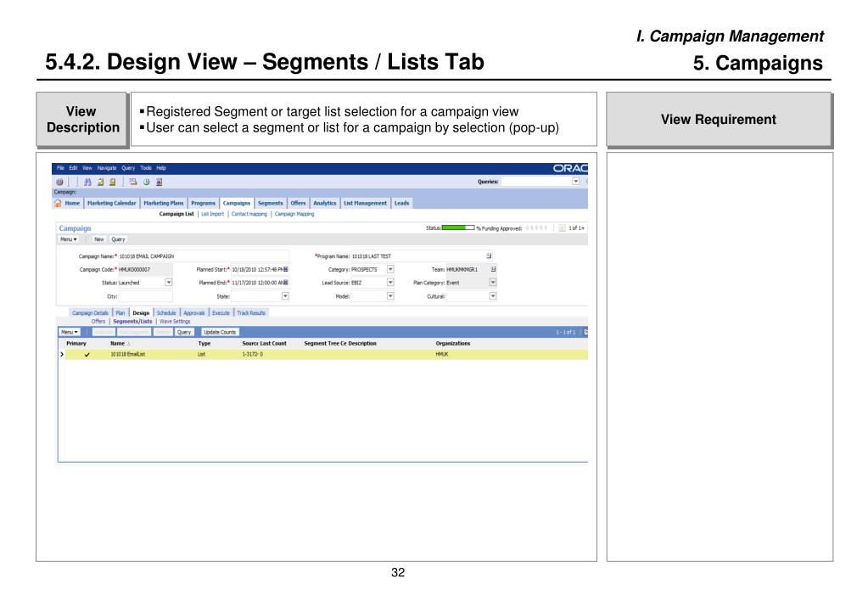868x601 pixels.
Task: Click the green Status progress bar
Action: [x=458, y=227]
